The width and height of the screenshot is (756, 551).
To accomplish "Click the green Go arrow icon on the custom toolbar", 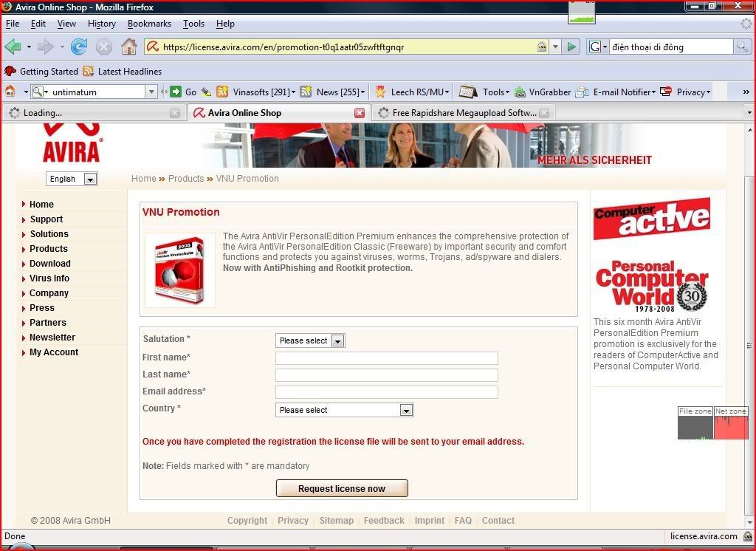I will pyautogui.click(x=176, y=92).
